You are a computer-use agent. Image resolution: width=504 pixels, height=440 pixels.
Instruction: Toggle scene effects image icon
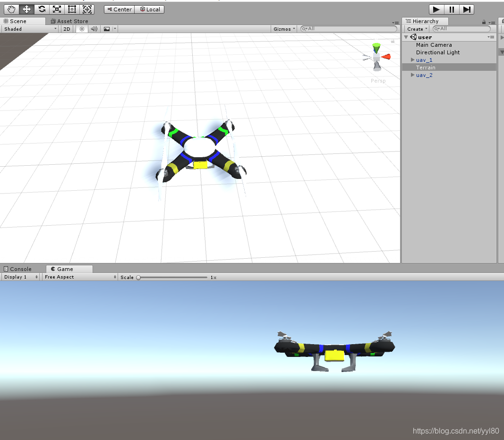coord(107,29)
